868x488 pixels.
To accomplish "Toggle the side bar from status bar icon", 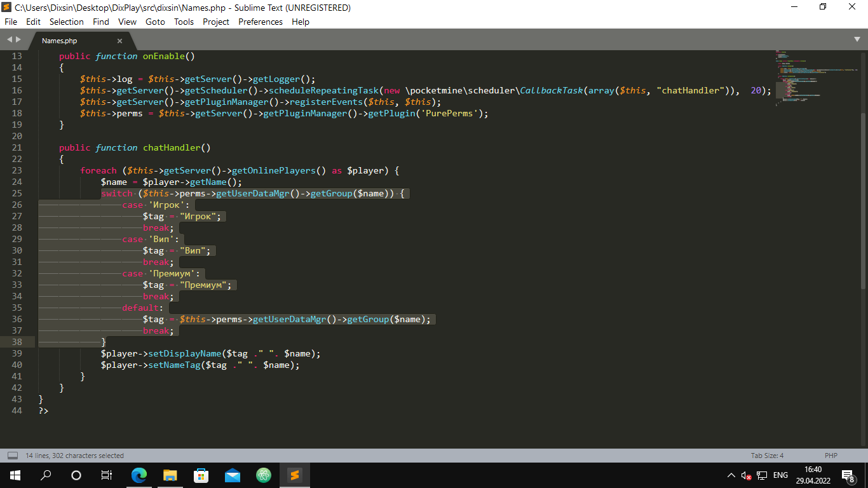I will [13, 456].
